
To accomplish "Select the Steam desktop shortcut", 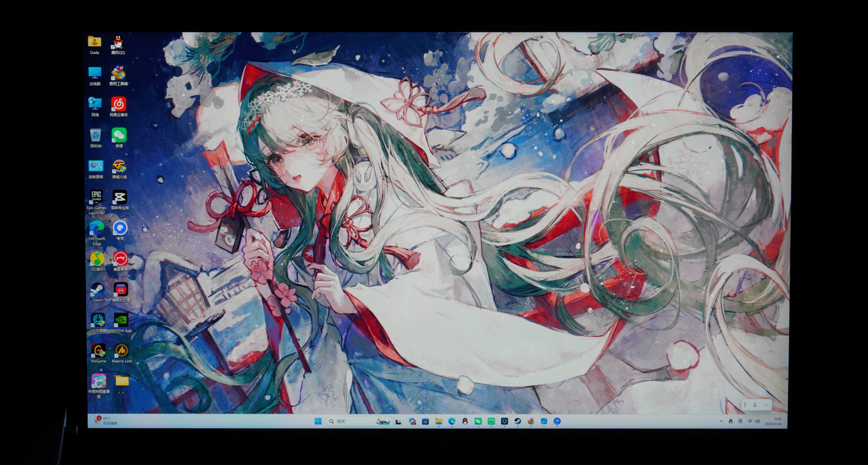I will click(x=97, y=292).
